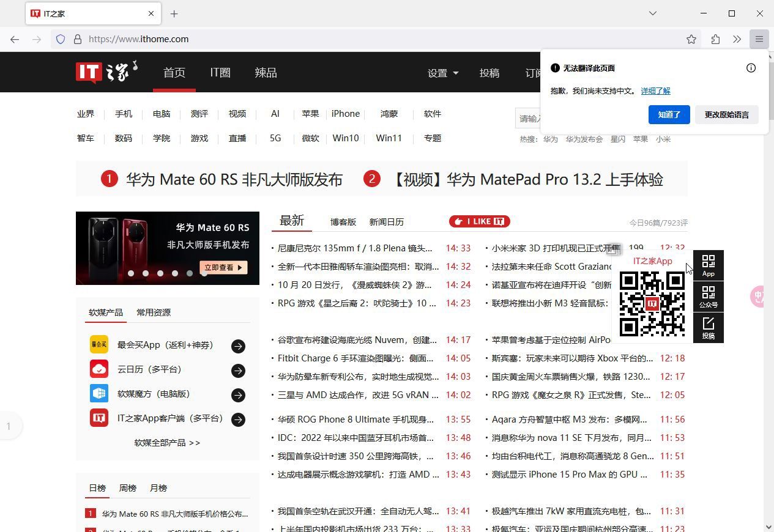Open the Fitbit Charge 6 news item
Image resolution: width=774 pixels, height=532 pixels.
tap(355, 358)
